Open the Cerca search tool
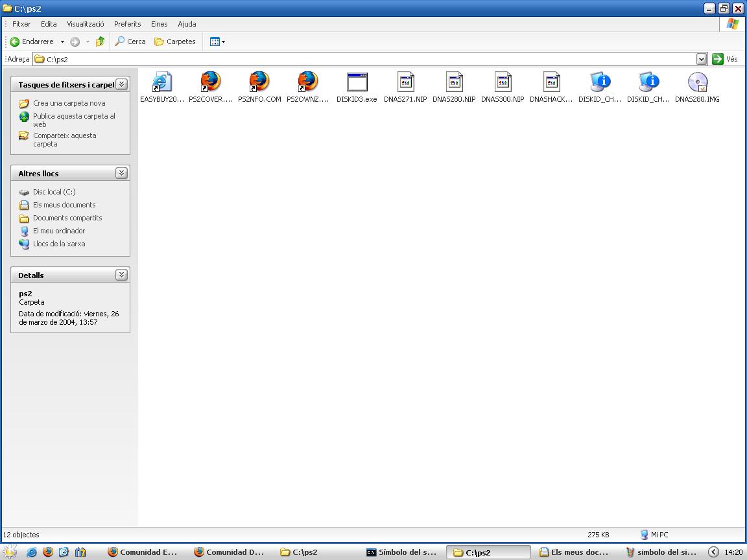Viewport: 747px width, 560px height. [x=130, y=41]
